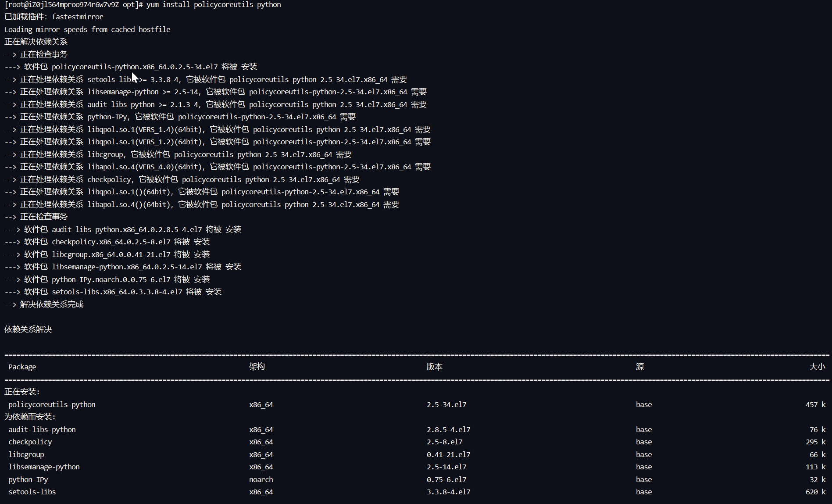Click 'libqpol.so.1()(64bit)' dependency text
The width and height of the screenshot is (832, 504).
(x=129, y=192)
